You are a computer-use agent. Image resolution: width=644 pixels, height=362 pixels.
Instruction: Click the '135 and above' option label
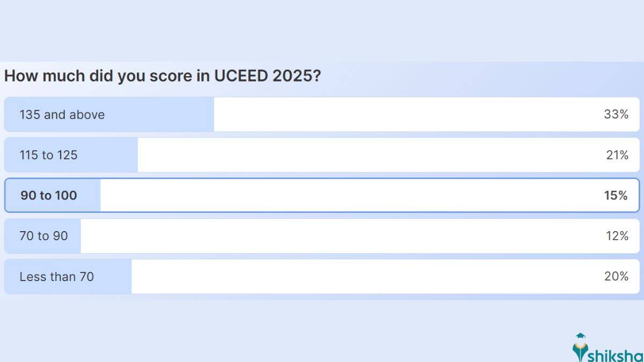[62, 114]
